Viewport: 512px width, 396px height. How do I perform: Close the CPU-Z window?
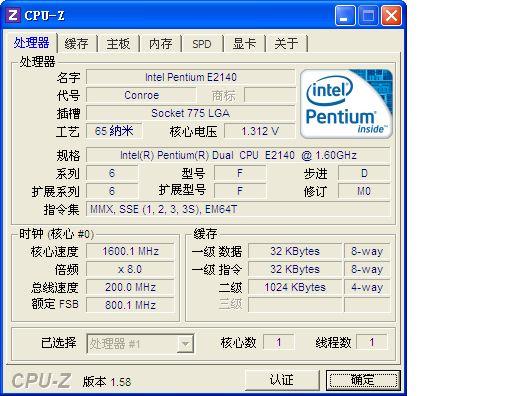point(391,15)
